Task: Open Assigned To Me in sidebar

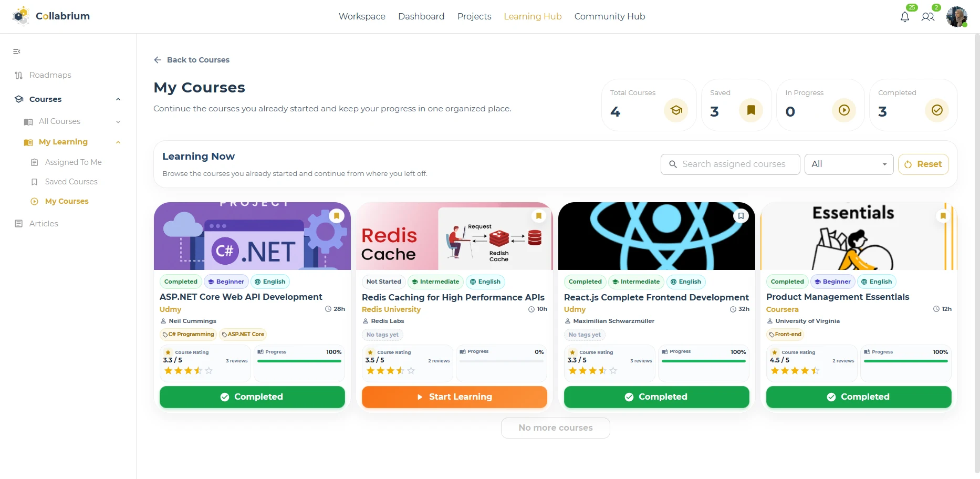Action: tap(74, 162)
